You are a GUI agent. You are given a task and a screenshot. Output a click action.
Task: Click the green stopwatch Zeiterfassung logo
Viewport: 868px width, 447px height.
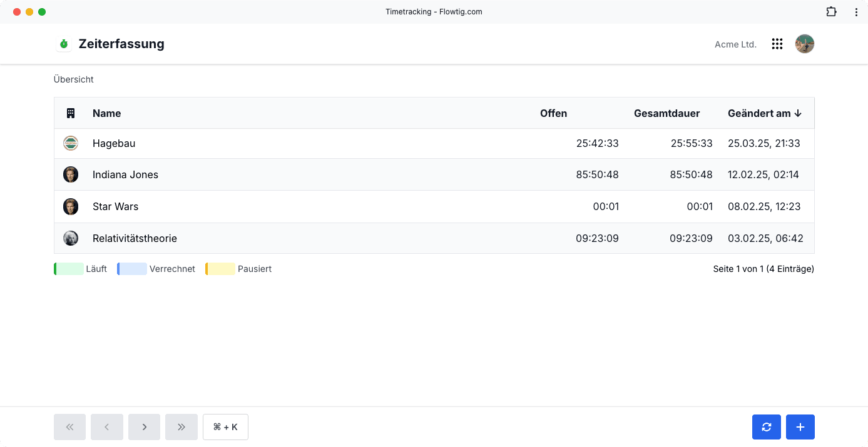click(x=64, y=44)
